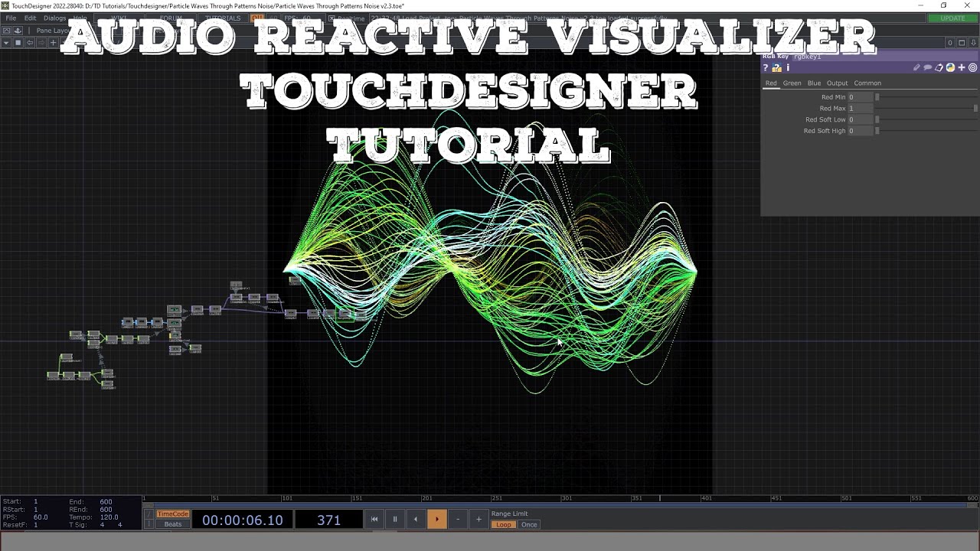Pause the timeline playback
Image resolution: width=980 pixels, height=551 pixels.
click(395, 520)
